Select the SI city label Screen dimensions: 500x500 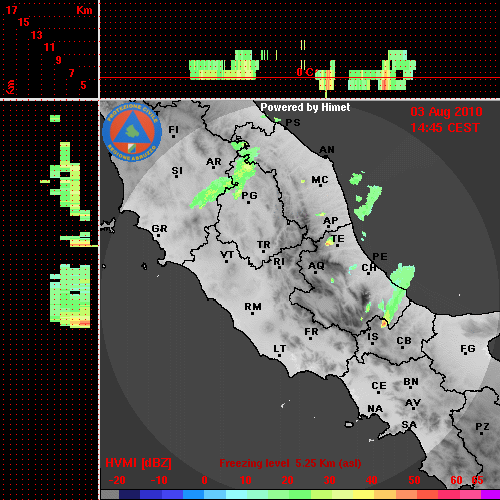coord(177,171)
